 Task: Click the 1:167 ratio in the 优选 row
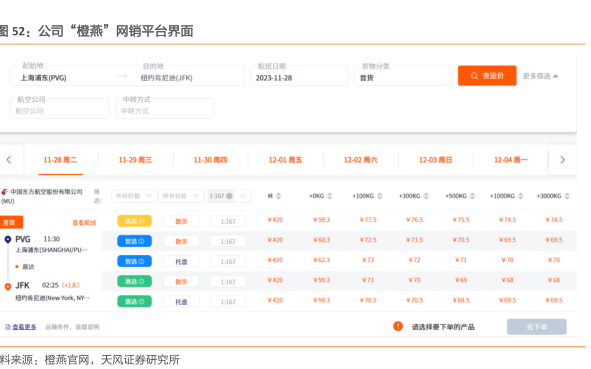[x=228, y=221]
